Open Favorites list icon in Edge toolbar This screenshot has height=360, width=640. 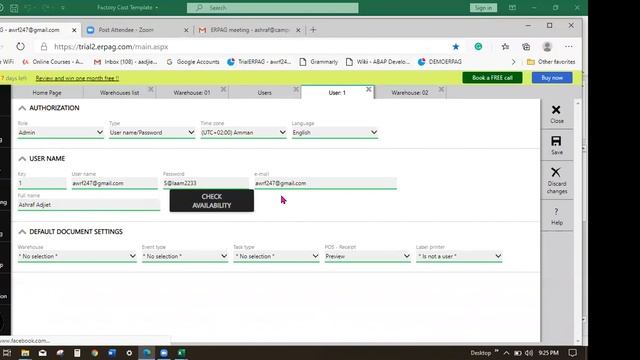pyautogui.click(x=505, y=47)
